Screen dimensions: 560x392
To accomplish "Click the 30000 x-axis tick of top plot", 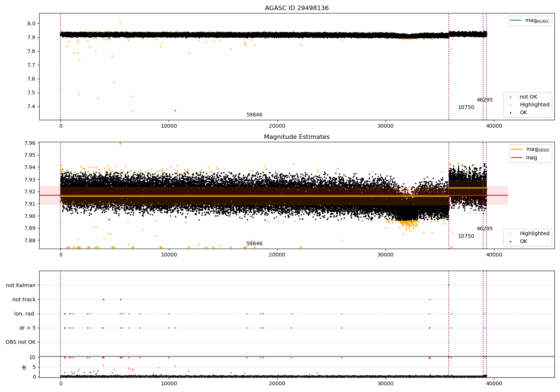I will pyautogui.click(x=386, y=126).
